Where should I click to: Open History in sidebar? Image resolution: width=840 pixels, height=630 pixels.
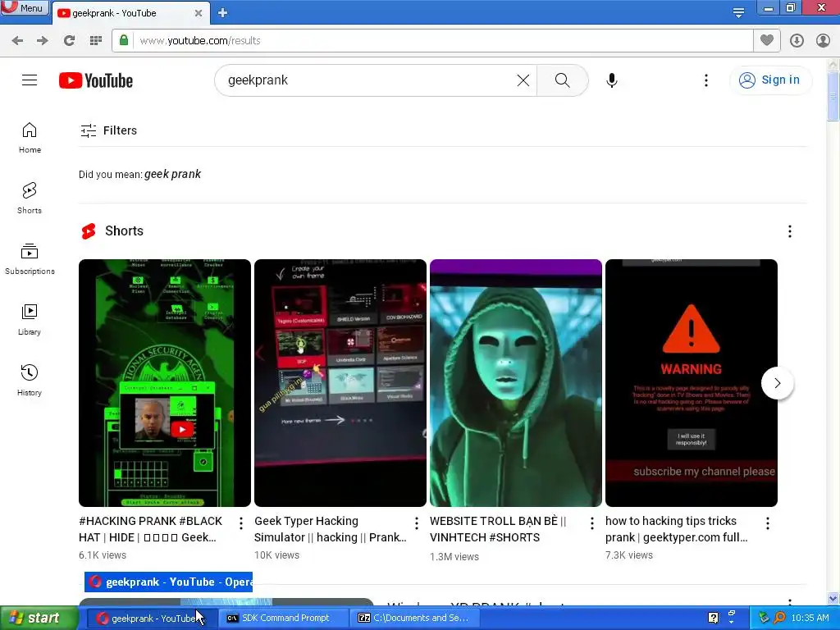30,381
